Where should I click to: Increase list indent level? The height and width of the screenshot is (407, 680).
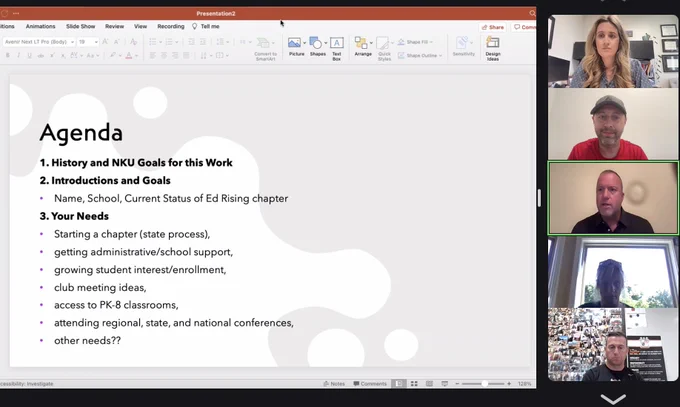pos(203,42)
